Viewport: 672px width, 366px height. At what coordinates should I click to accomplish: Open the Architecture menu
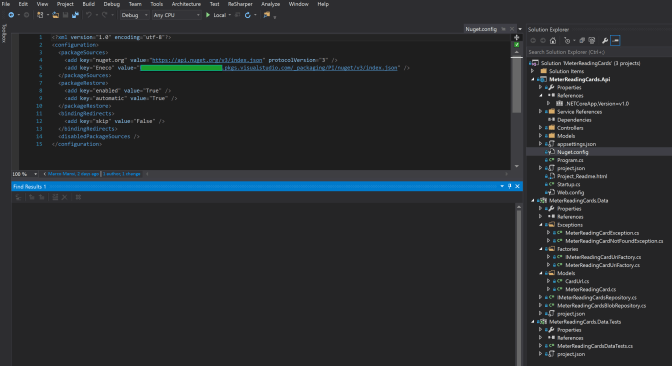[186, 4]
